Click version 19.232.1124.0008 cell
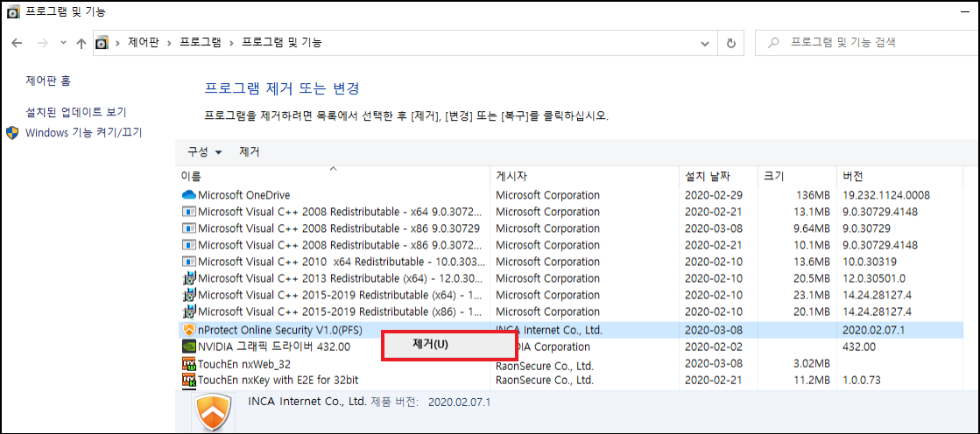This screenshot has height=434, width=980. coord(886,195)
